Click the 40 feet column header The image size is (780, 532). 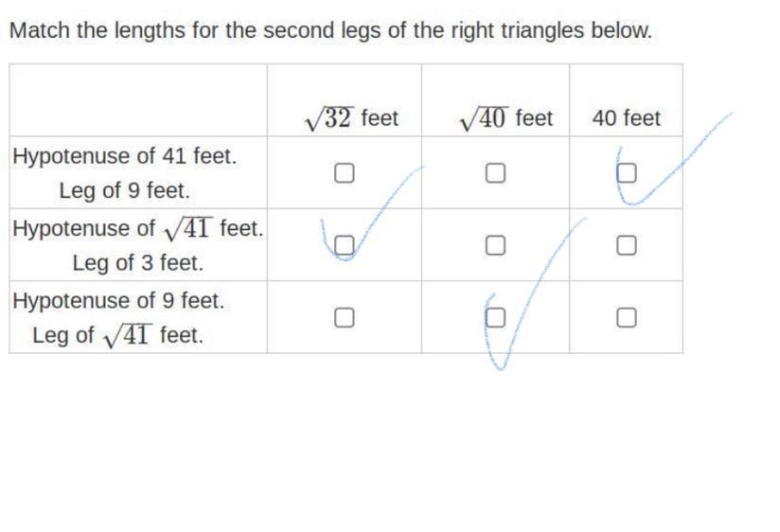627,118
